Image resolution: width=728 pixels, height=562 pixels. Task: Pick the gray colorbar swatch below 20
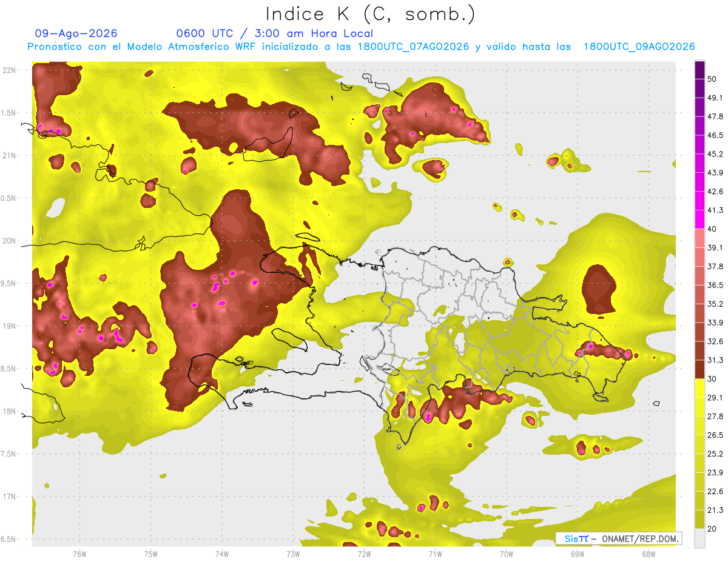[699, 538]
